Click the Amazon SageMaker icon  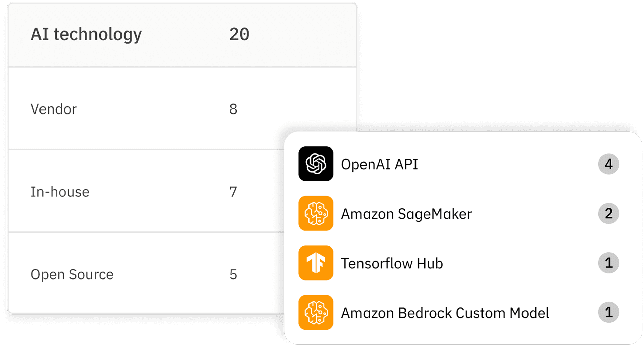(316, 214)
